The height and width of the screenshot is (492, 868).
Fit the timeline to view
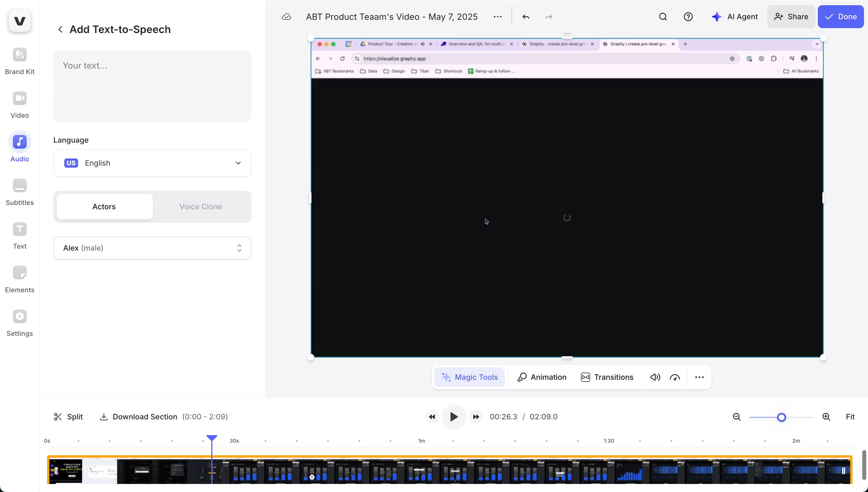(850, 417)
